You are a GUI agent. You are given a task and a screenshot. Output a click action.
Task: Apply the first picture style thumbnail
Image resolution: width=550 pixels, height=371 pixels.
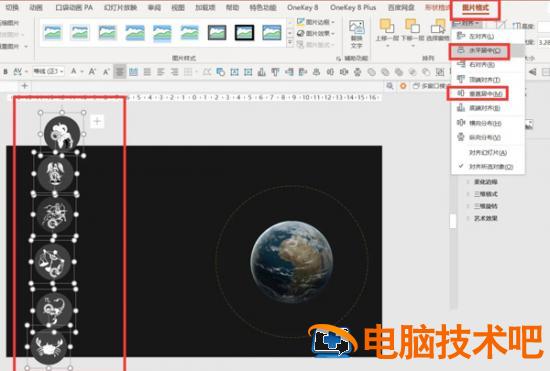[53, 32]
